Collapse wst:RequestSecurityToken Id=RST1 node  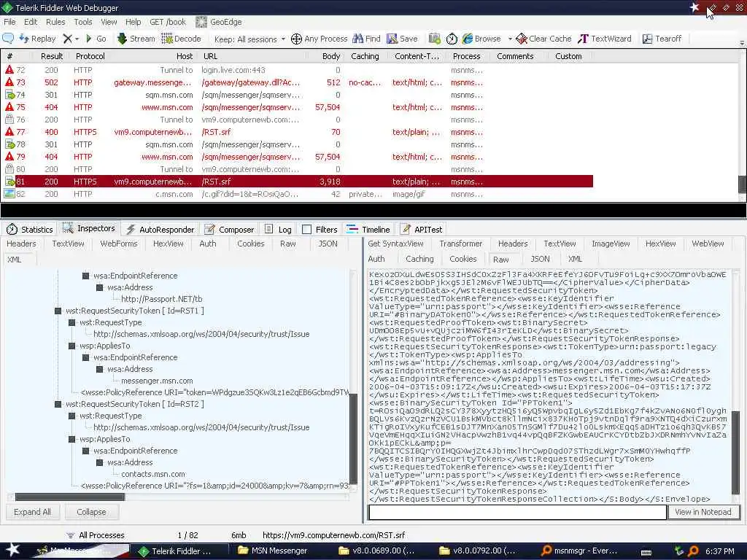coord(58,311)
